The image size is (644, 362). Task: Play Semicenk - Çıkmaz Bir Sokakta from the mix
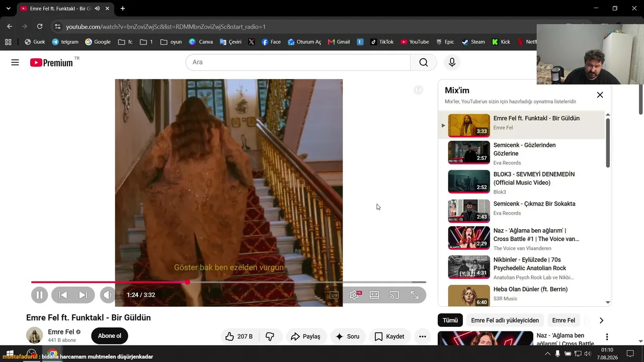522,211
